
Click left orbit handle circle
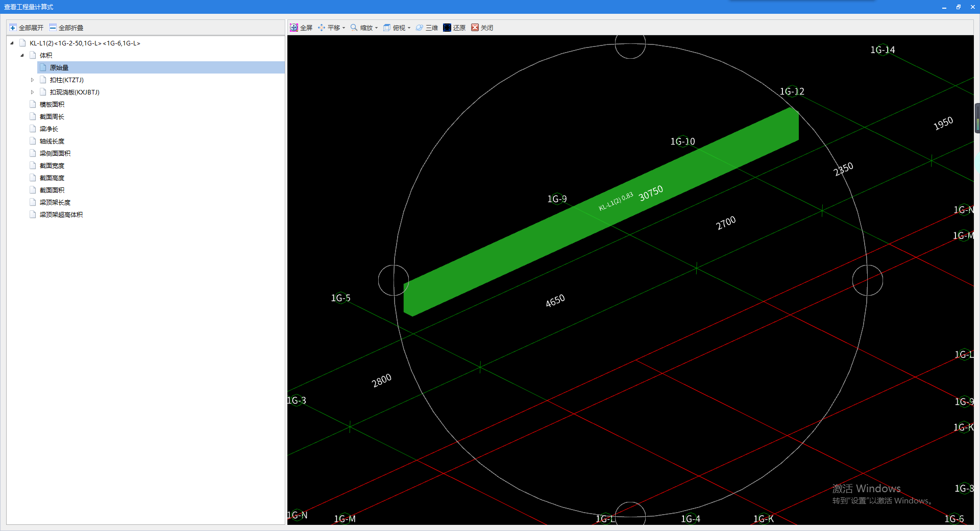coord(394,280)
